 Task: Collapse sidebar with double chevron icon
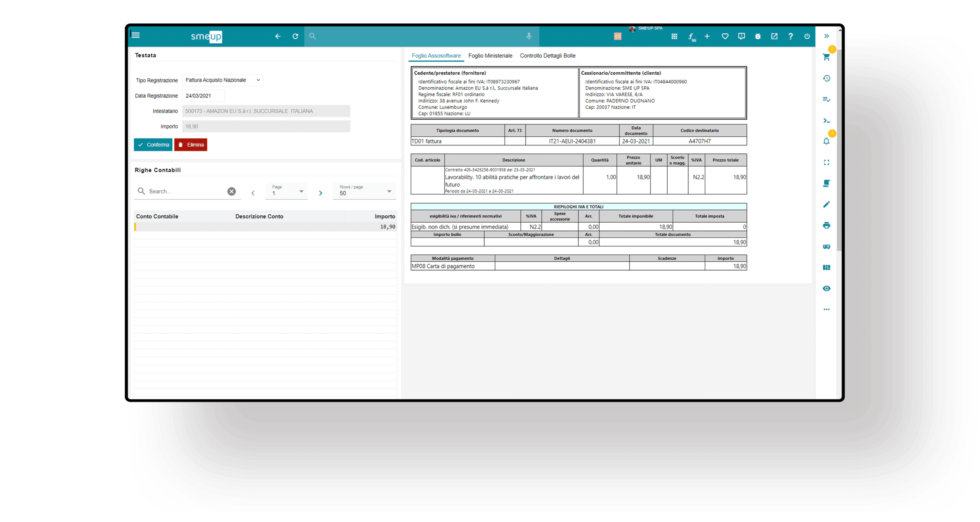(826, 36)
